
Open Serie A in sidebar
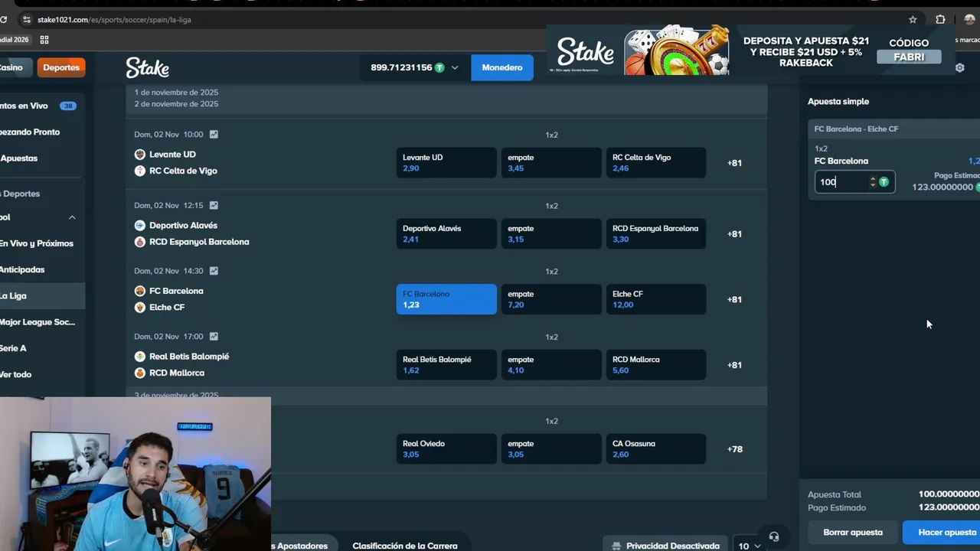click(42, 348)
